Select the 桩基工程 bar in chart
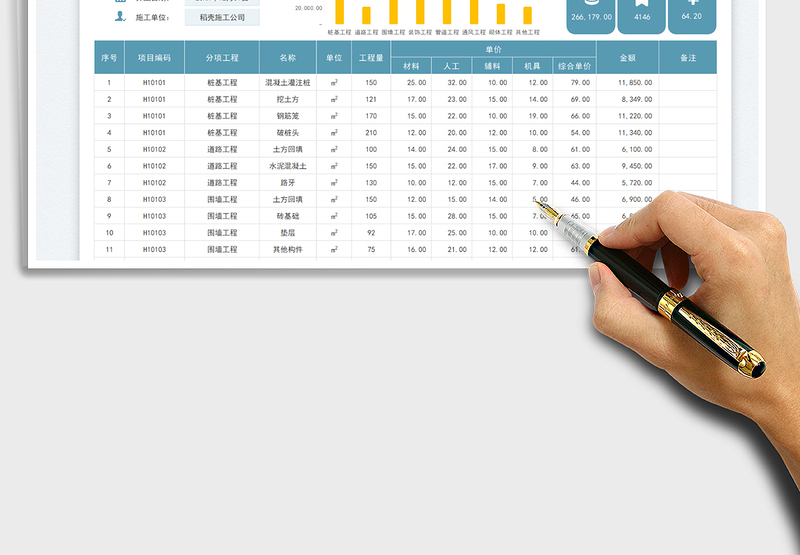Image resolution: width=800 pixels, height=555 pixels. coord(340,12)
